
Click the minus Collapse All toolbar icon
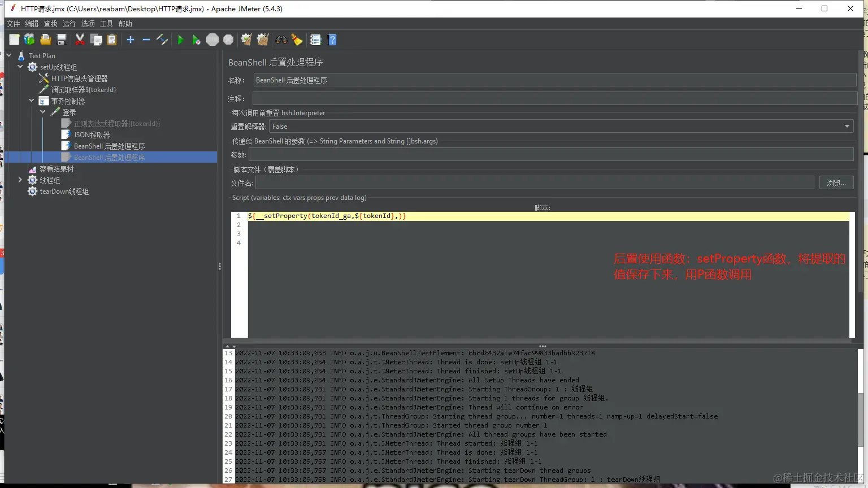click(146, 40)
